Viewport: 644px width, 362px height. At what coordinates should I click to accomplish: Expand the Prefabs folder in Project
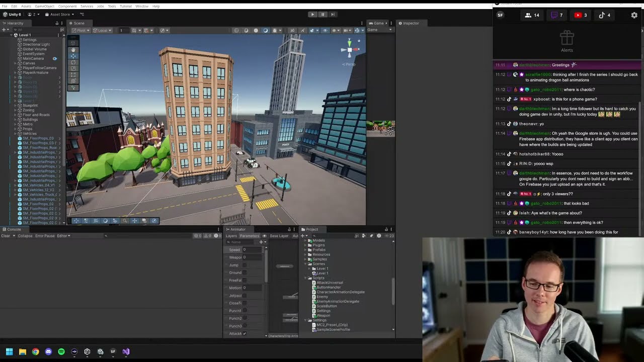coord(305,250)
